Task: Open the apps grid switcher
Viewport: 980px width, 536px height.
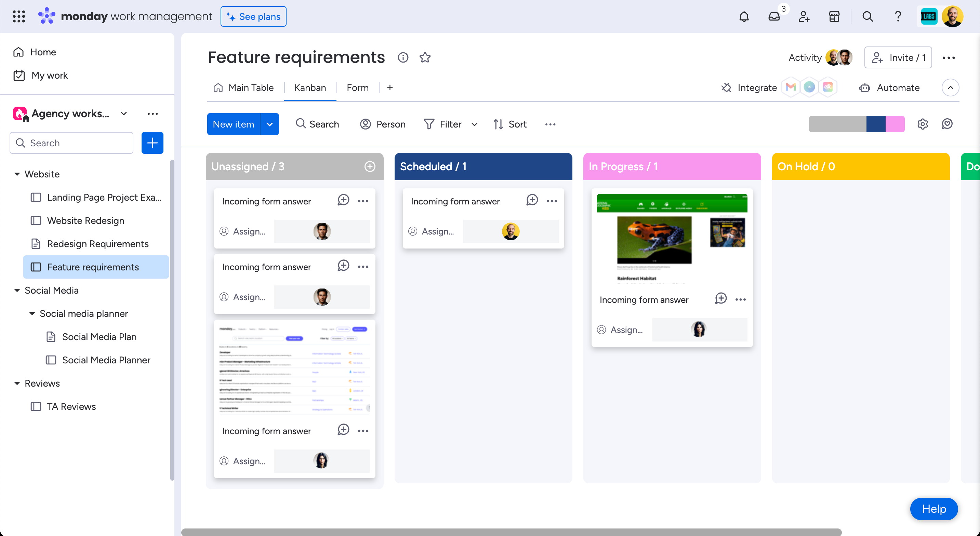Action: point(19,16)
